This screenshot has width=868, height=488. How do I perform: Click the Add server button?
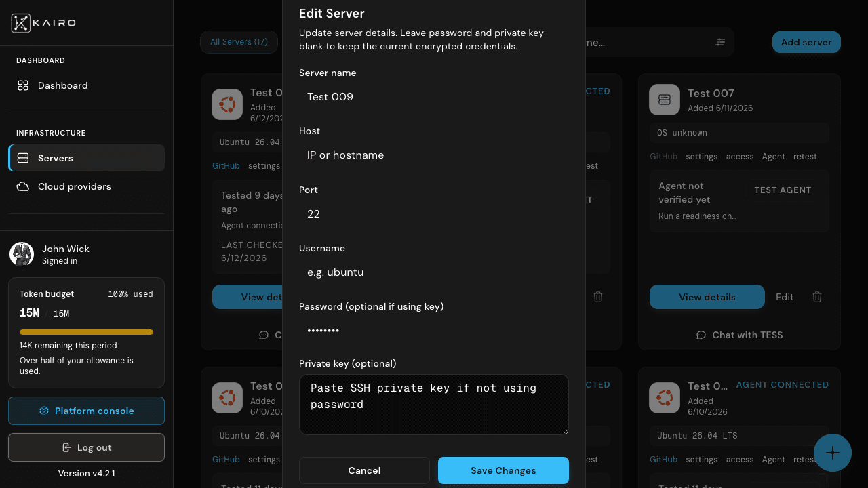806,42
